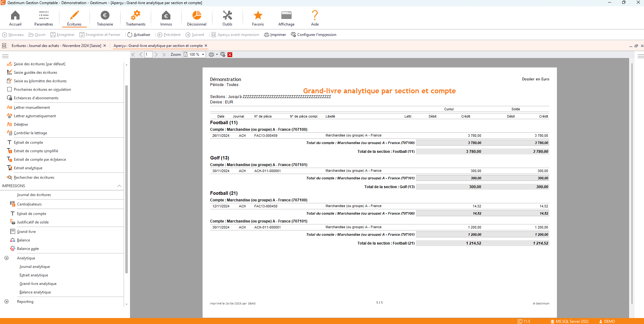The width and height of the screenshot is (644, 324).
Task: Open Centralisateurs report
Action: (29, 204)
